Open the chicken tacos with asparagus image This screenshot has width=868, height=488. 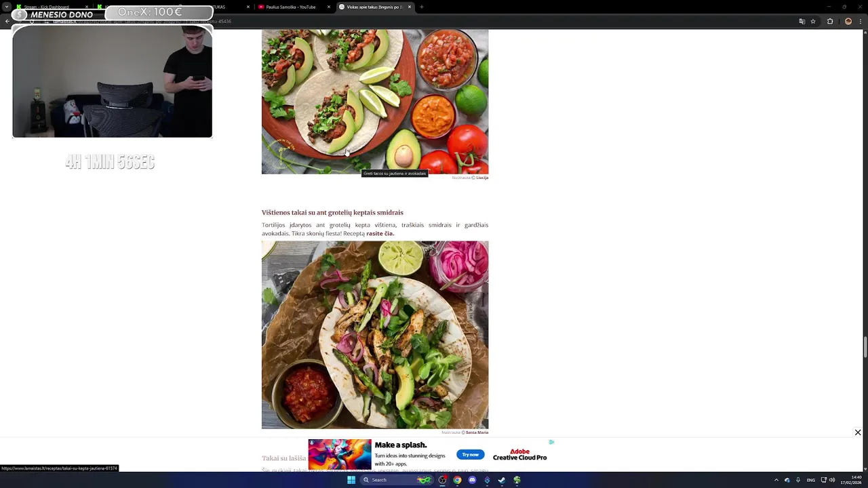coord(375,335)
